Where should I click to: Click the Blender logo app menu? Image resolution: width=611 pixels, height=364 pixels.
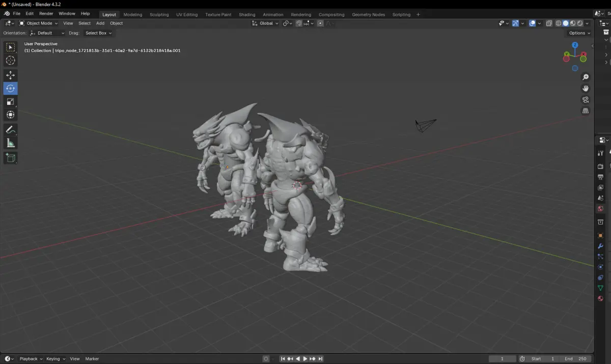tap(7, 14)
